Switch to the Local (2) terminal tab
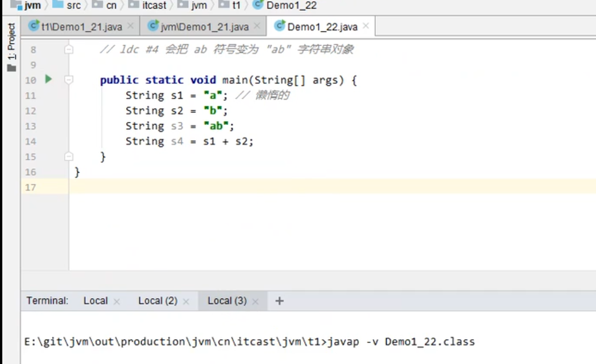Screen dimensions: 596x364 pyautogui.click(x=158, y=300)
